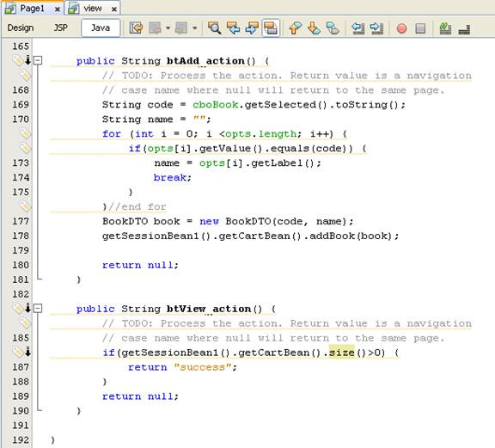495x448 pixels.
Task: Switch to the Page1 tab
Action: pyautogui.click(x=32, y=9)
